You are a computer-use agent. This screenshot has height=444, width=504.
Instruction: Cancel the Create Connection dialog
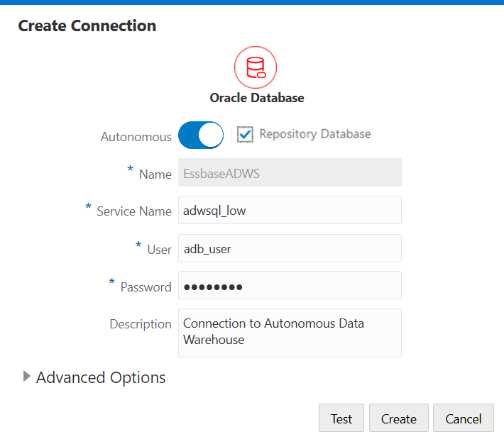[463, 418]
